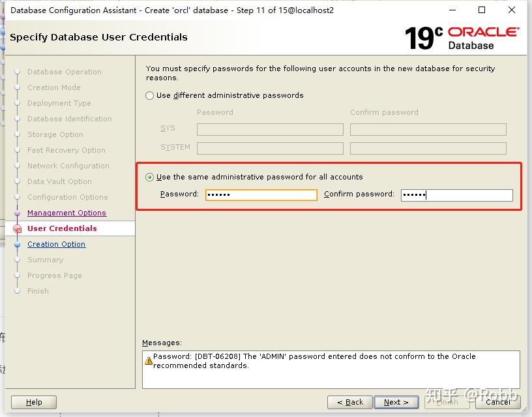Select 'Use different administrative passwords' radio button
Viewport: 532px width, 417px height.
(x=150, y=95)
